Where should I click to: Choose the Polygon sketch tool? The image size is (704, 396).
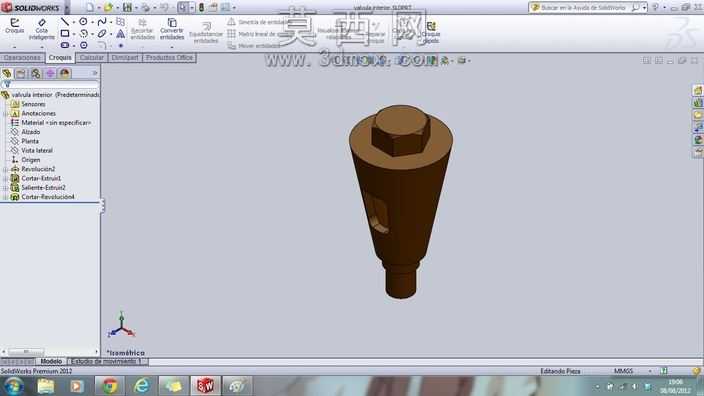(x=84, y=45)
